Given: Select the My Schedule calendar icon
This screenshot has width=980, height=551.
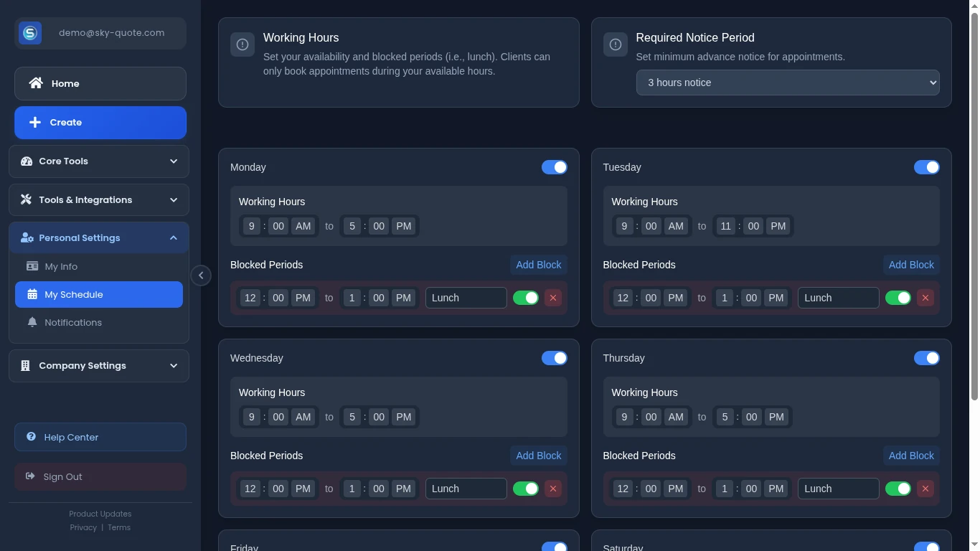Looking at the screenshot, I should (x=33, y=294).
